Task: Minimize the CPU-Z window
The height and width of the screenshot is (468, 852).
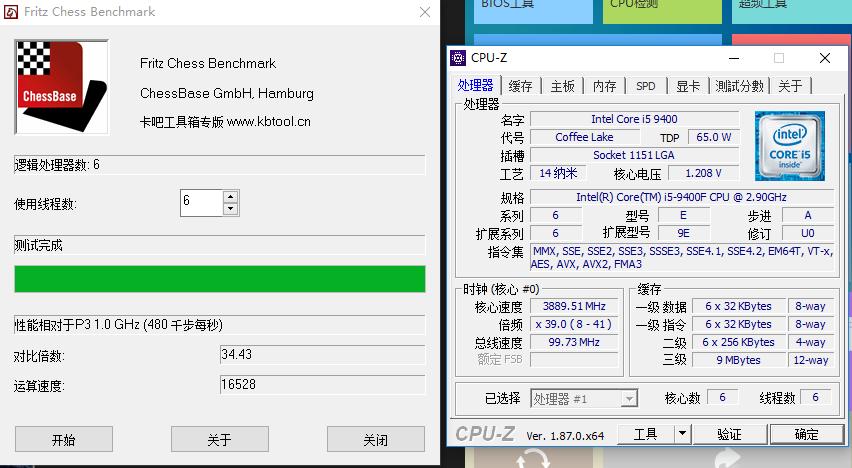Action: point(734,58)
